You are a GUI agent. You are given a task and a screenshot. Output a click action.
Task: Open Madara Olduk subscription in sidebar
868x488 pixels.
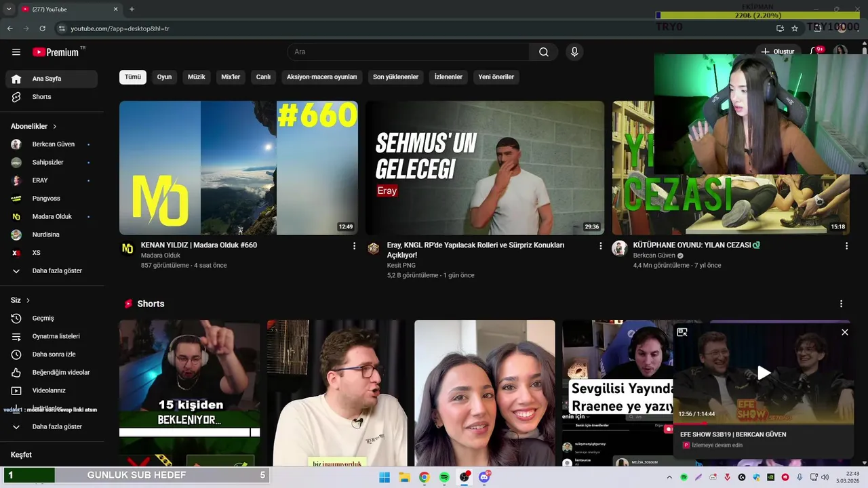pyautogui.click(x=52, y=217)
